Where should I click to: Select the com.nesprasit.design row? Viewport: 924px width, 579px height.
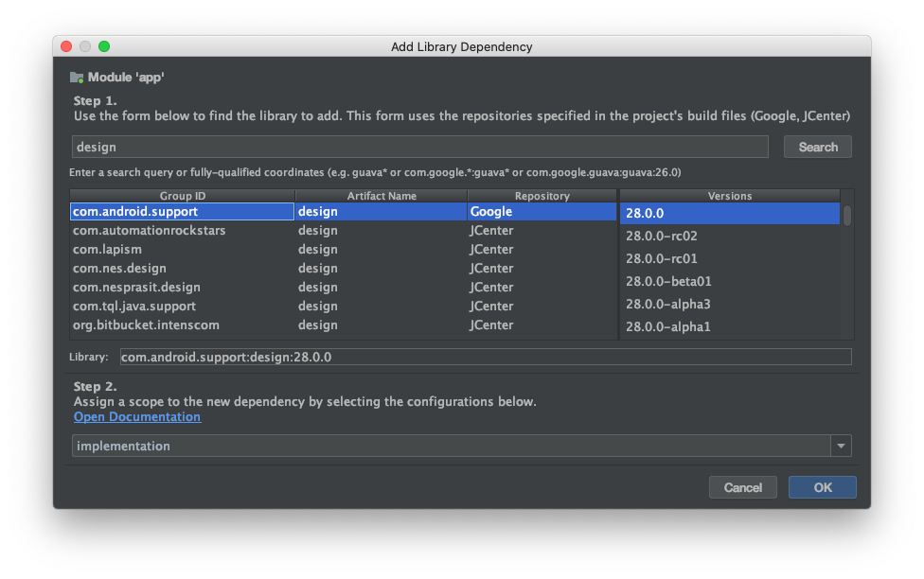coord(343,287)
